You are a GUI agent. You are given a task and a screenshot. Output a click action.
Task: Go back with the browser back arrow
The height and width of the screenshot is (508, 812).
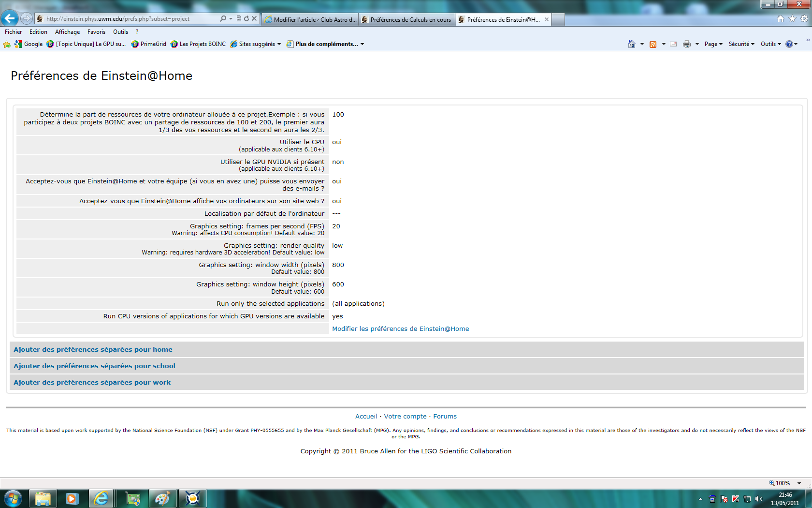point(10,18)
